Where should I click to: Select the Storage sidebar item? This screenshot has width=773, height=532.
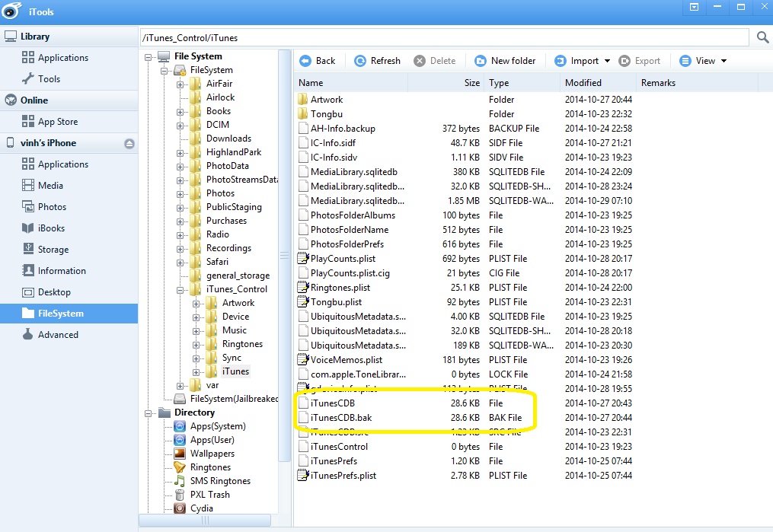click(53, 250)
